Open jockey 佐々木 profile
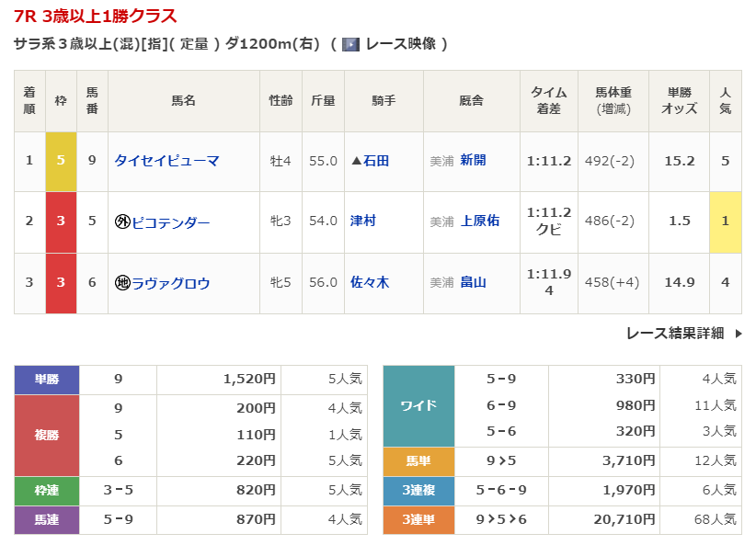756x545 pixels. coord(370,283)
